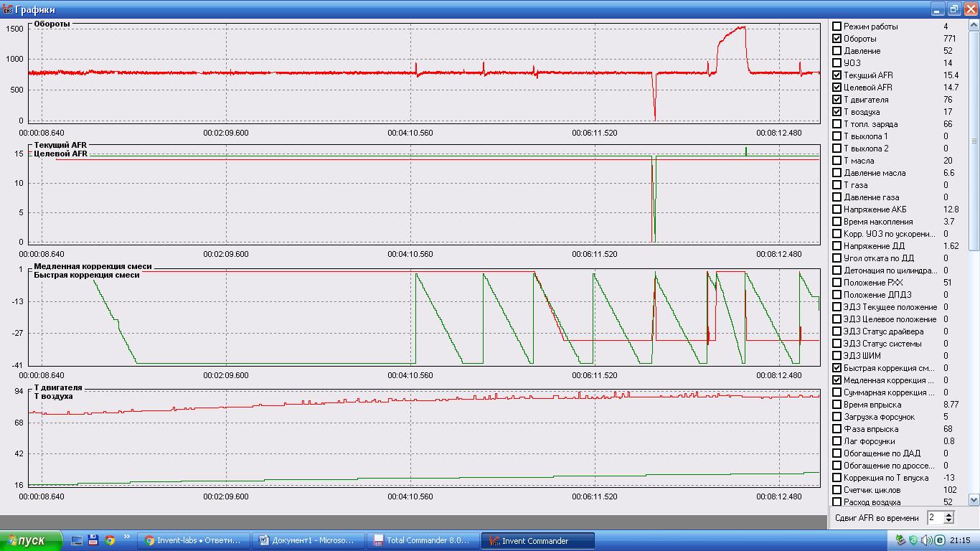
Task: Click the Графики window title icon
Action: 8,9
